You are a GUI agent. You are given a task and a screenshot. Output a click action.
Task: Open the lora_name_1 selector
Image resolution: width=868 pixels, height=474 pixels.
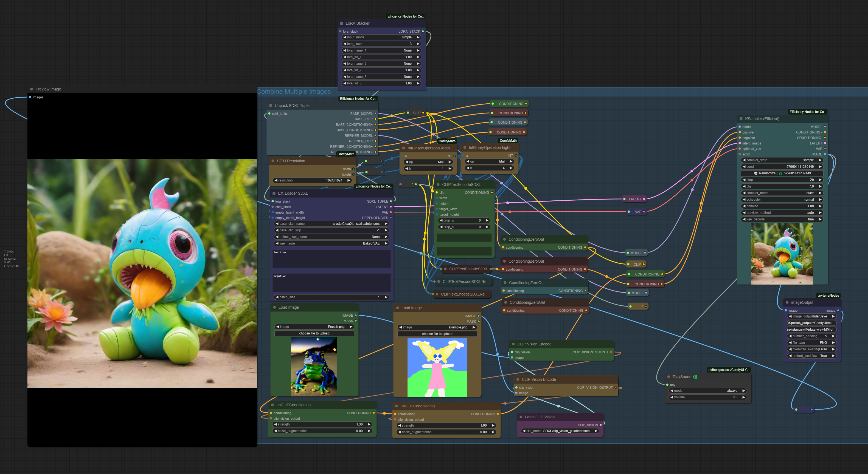point(381,50)
